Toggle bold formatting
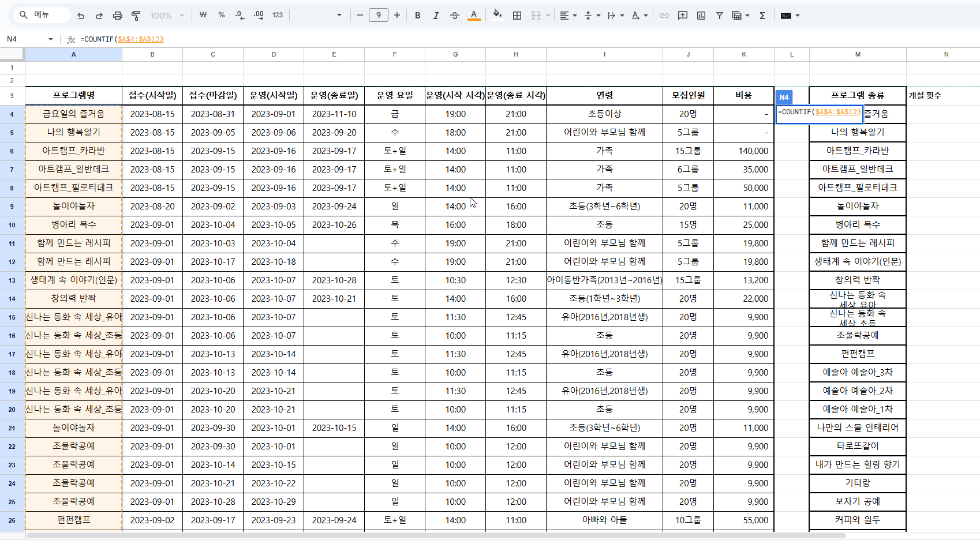The height and width of the screenshot is (540, 980). coord(418,16)
